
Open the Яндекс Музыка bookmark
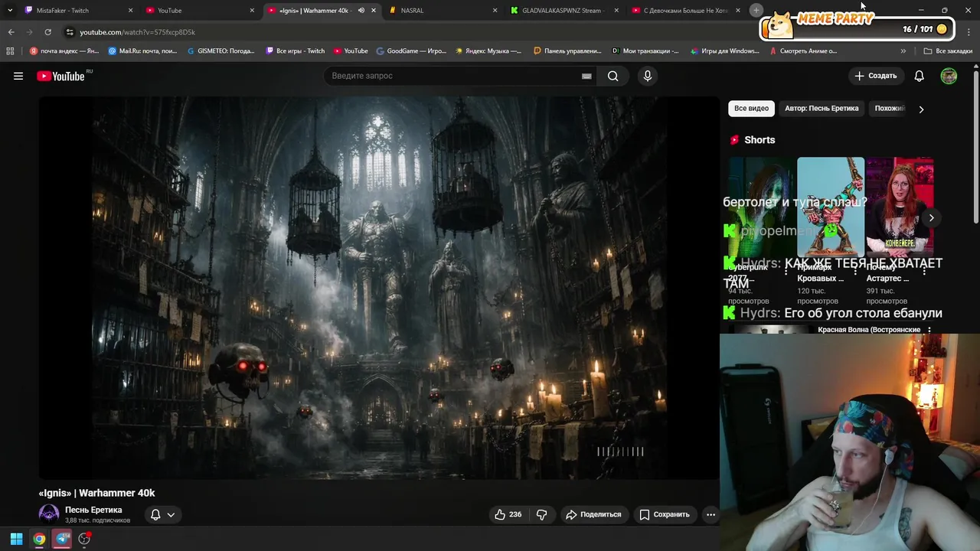coord(488,51)
